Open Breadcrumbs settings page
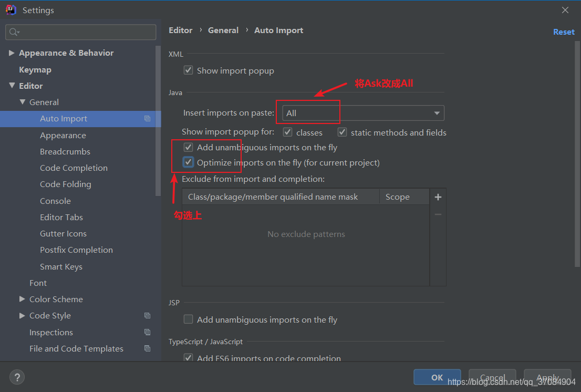This screenshot has height=392, width=581. pos(65,151)
